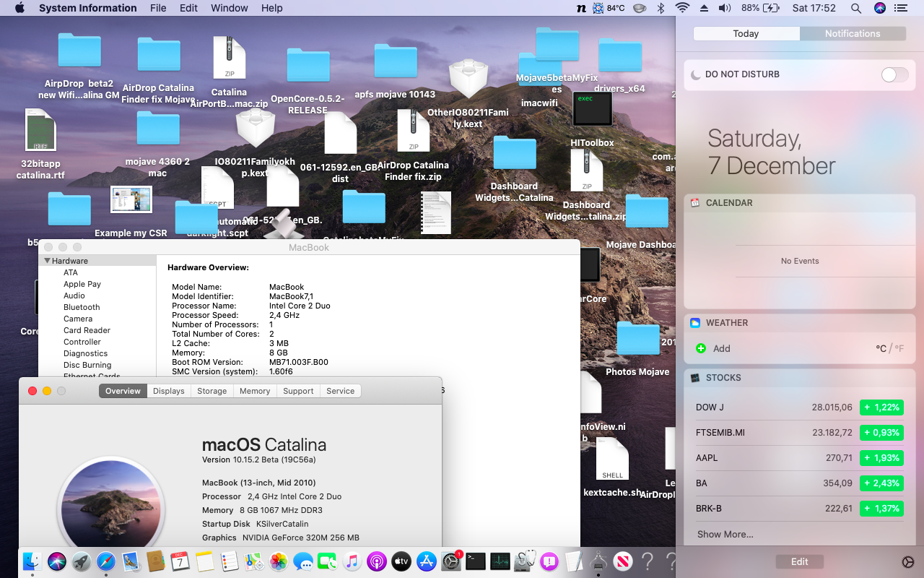Select the Today tab

[746, 33]
